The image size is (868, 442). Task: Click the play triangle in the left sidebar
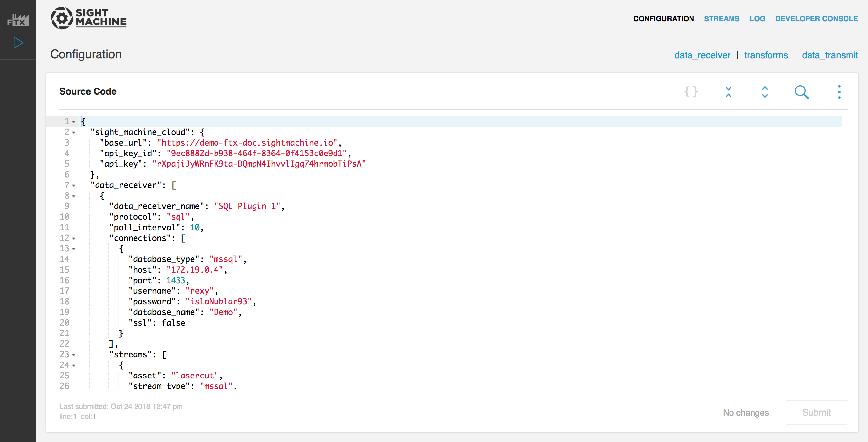tap(18, 43)
